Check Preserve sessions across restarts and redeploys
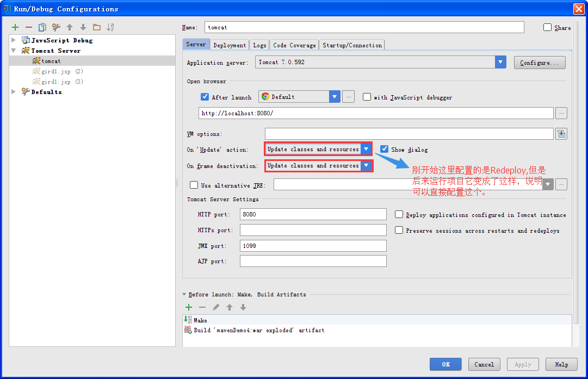This screenshot has width=588, height=379. click(x=399, y=230)
